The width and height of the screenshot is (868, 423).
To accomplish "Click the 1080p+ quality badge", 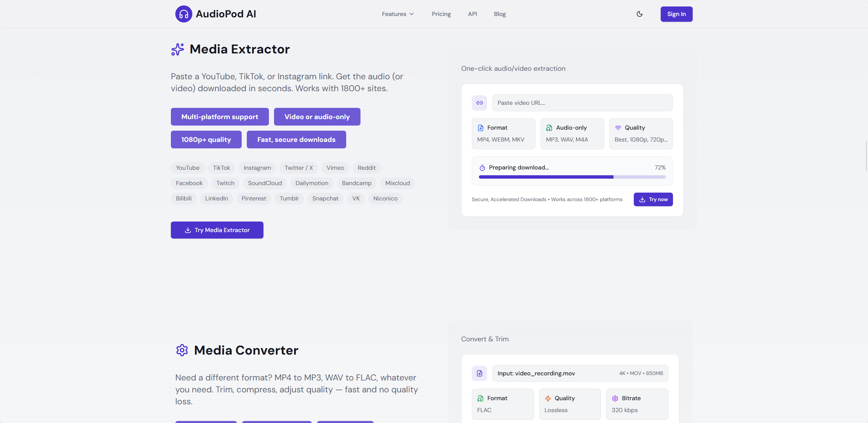I will click(x=206, y=140).
